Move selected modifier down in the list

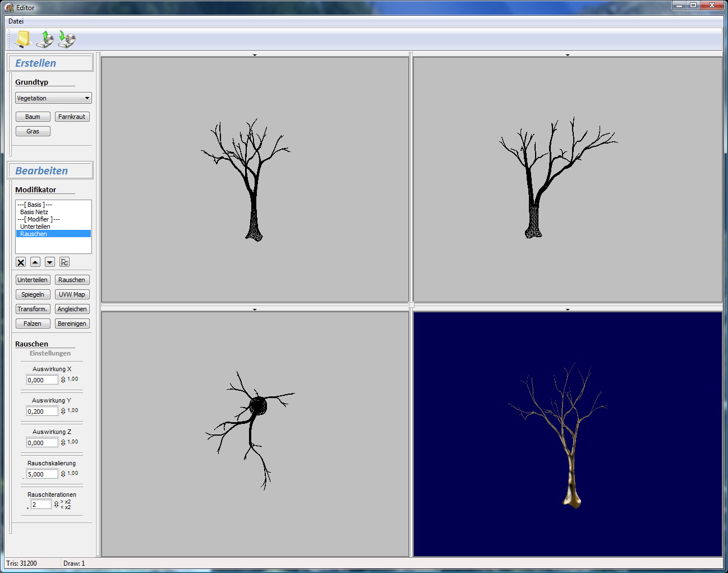tap(50, 262)
